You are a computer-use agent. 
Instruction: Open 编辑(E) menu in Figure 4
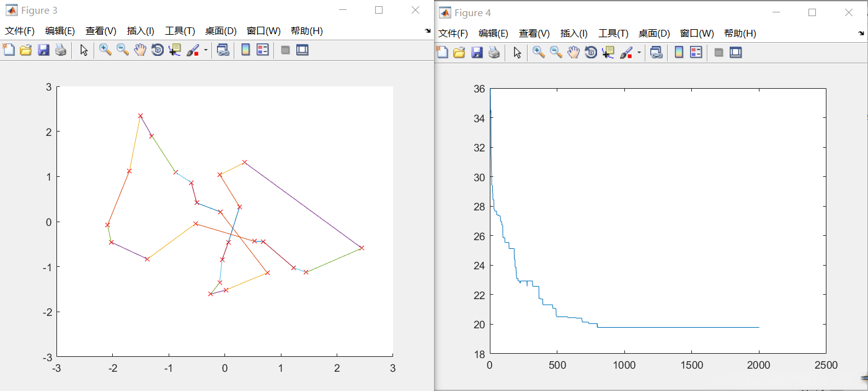[494, 34]
